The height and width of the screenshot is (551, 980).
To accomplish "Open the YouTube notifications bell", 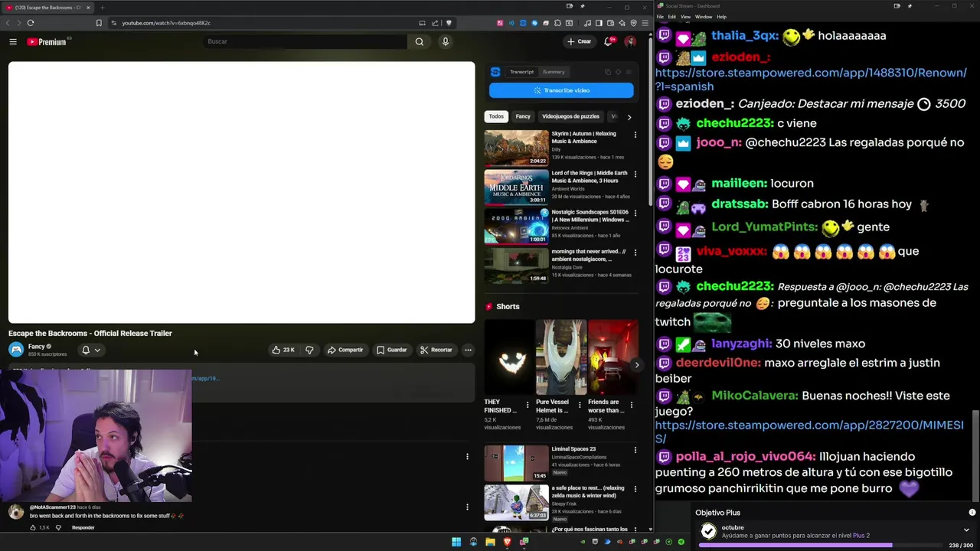I will [608, 41].
